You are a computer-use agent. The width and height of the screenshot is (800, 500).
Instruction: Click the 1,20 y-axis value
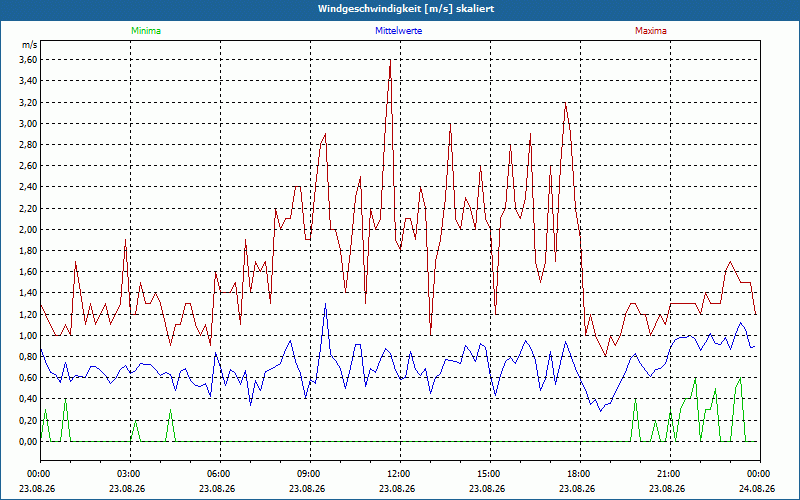(x=29, y=314)
